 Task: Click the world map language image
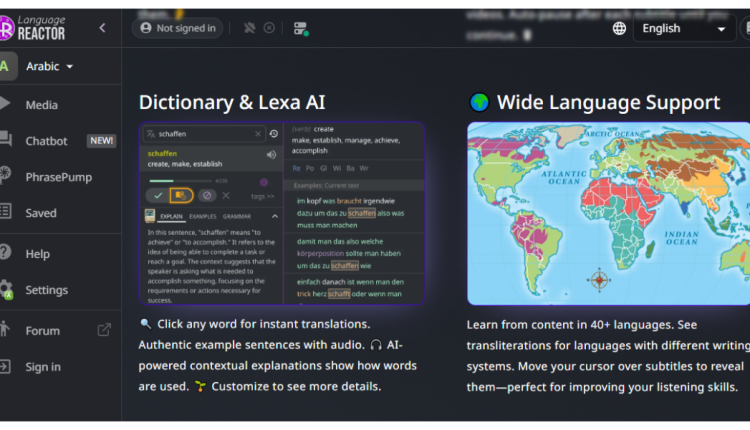tap(608, 213)
